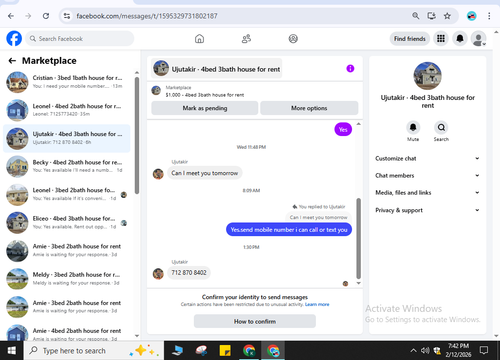Select Ujutakir 4bed 3bath conversation in list
The width and height of the screenshot is (500, 360).
pyautogui.click(x=67, y=138)
